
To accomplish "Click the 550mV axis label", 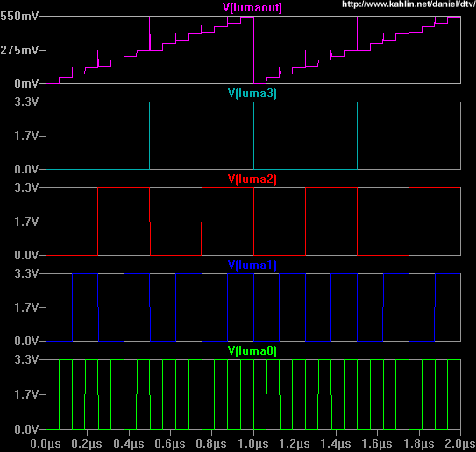I will click(19, 16).
